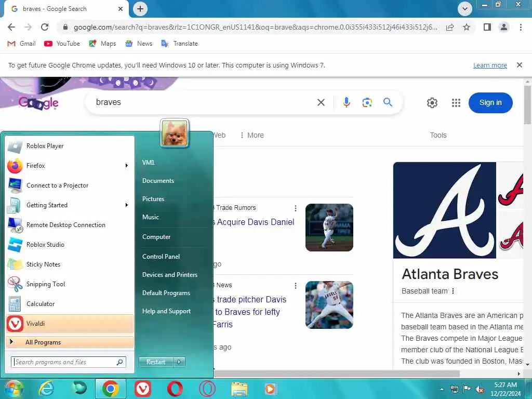Open Devices and Printers
The width and height of the screenshot is (532, 399).
(x=170, y=275)
